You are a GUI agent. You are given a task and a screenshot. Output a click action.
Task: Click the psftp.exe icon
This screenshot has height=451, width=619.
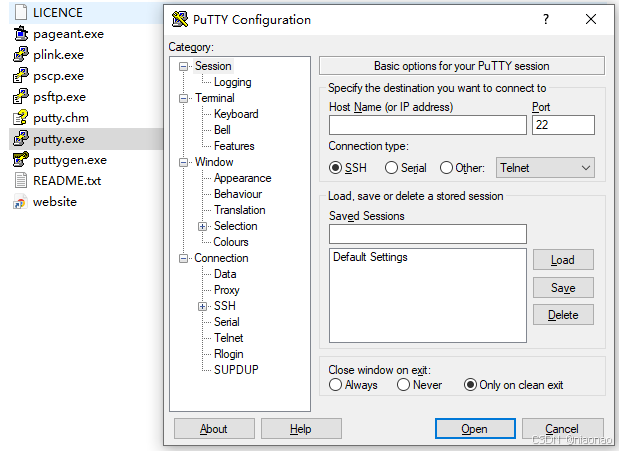coord(21,96)
